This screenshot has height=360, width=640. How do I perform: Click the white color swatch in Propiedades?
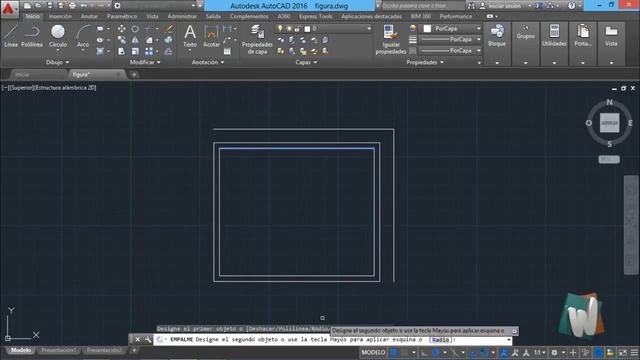[427, 29]
